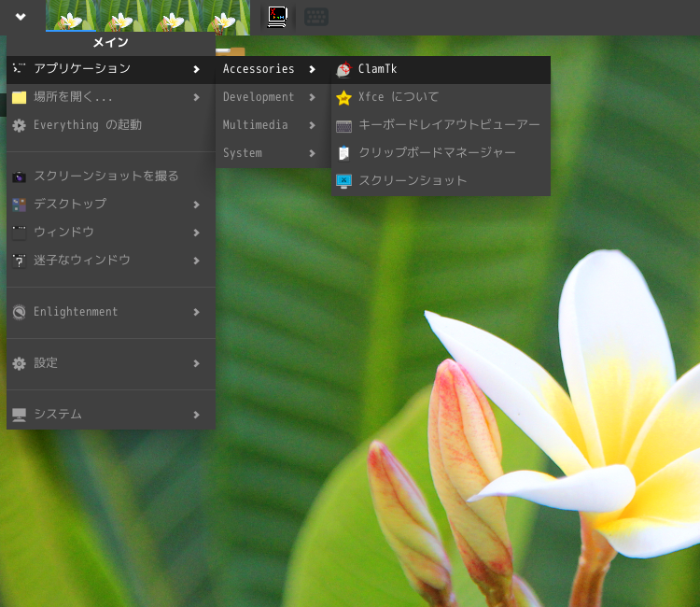Open the Enlightenment menu entry
This screenshot has height=607, width=700.
(111, 312)
